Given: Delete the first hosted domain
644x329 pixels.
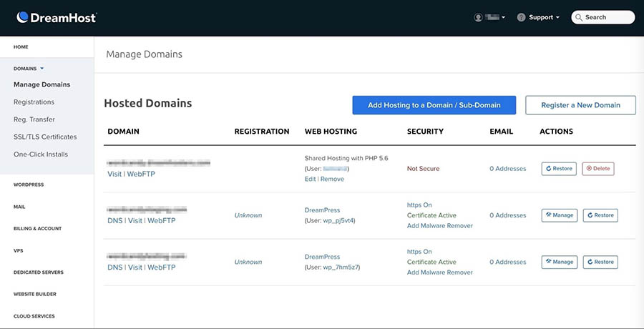Looking at the screenshot, I should 598,169.
